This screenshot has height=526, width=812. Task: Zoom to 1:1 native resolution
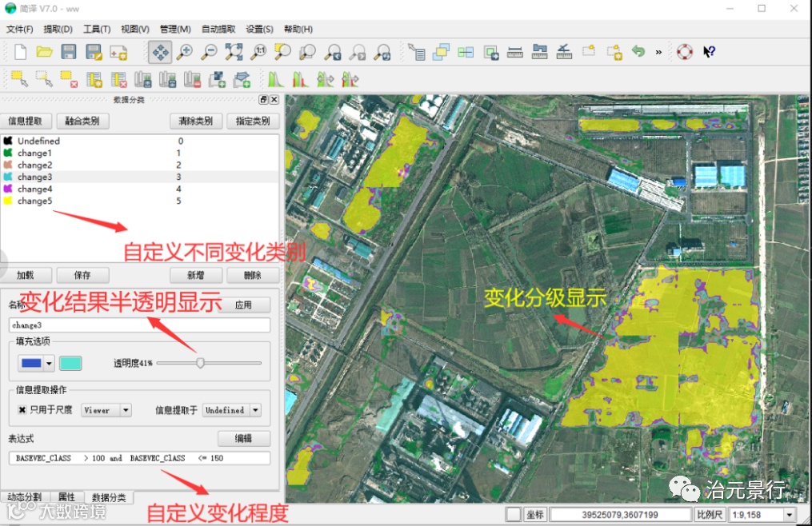pyautogui.click(x=258, y=52)
